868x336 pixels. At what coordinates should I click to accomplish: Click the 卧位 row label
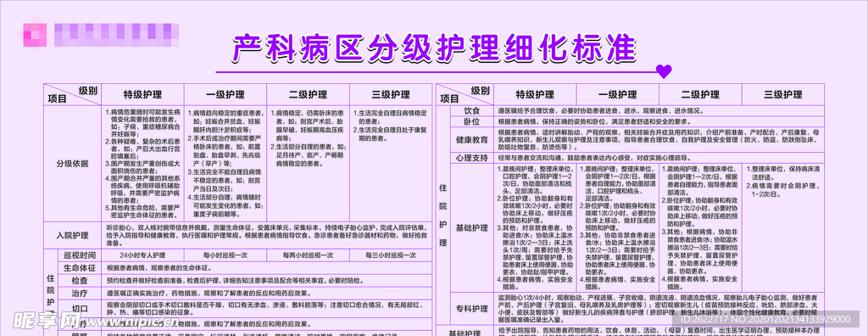coord(471,121)
